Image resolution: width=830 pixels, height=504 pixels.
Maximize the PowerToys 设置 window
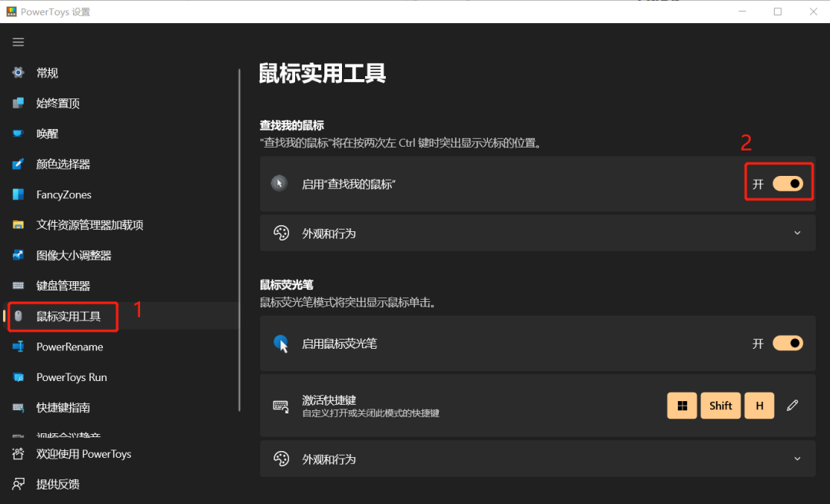point(778,11)
